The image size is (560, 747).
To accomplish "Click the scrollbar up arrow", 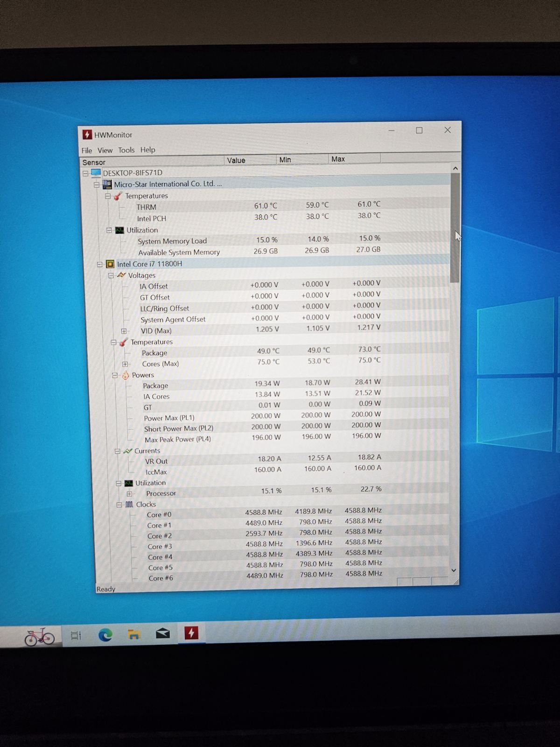I will (455, 168).
